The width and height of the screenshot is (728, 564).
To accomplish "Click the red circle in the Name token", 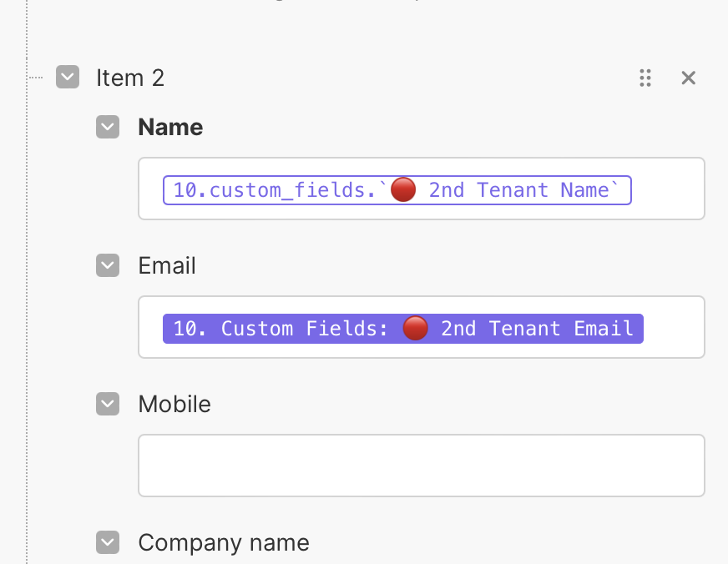I will (403, 190).
